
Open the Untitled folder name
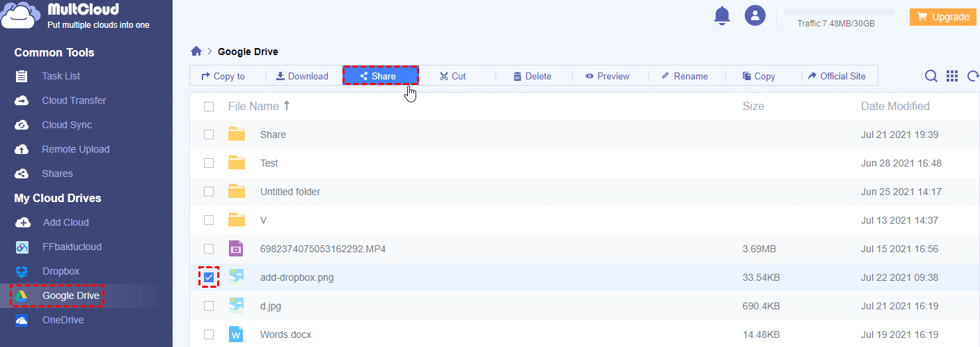pyautogui.click(x=290, y=192)
